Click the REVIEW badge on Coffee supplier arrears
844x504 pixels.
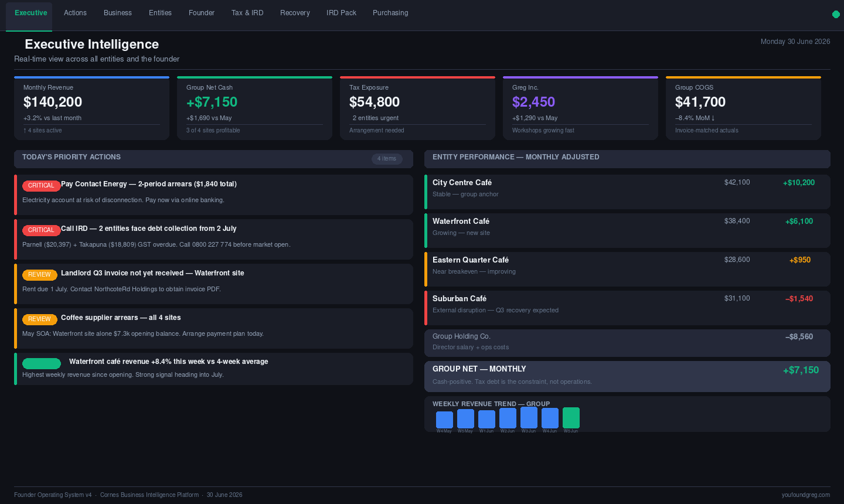[39, 319]
